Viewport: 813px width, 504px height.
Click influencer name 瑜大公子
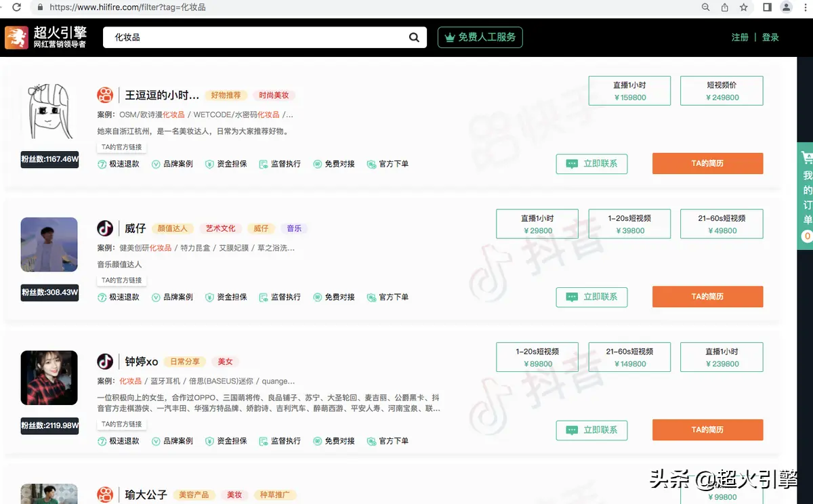coord(146,495)
